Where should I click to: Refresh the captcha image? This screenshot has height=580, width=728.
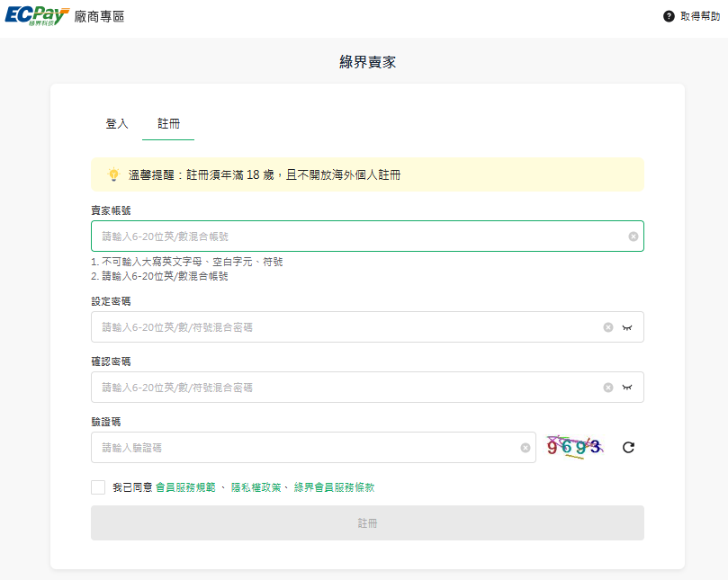click(x=628, y=447)
